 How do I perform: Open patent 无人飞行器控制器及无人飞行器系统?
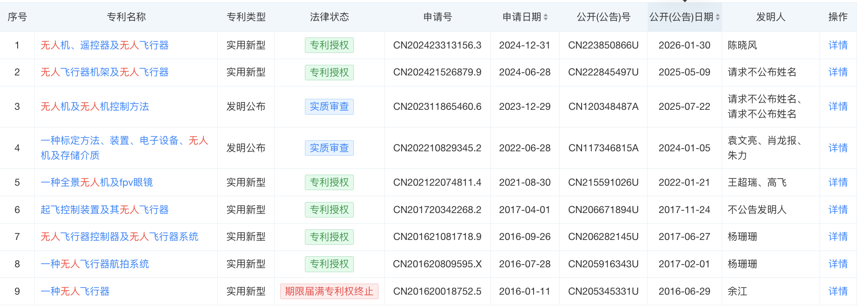[x=119, y=236]
